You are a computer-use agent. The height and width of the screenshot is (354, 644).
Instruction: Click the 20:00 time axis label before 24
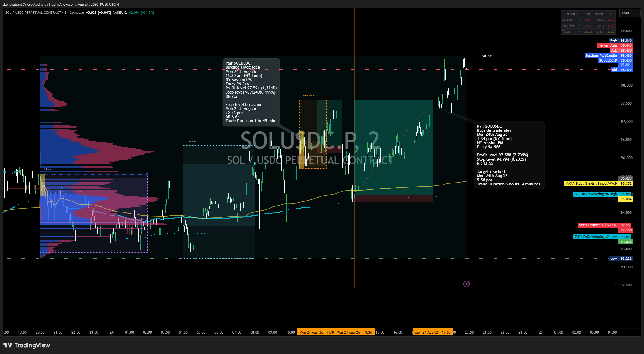point(40,332)
